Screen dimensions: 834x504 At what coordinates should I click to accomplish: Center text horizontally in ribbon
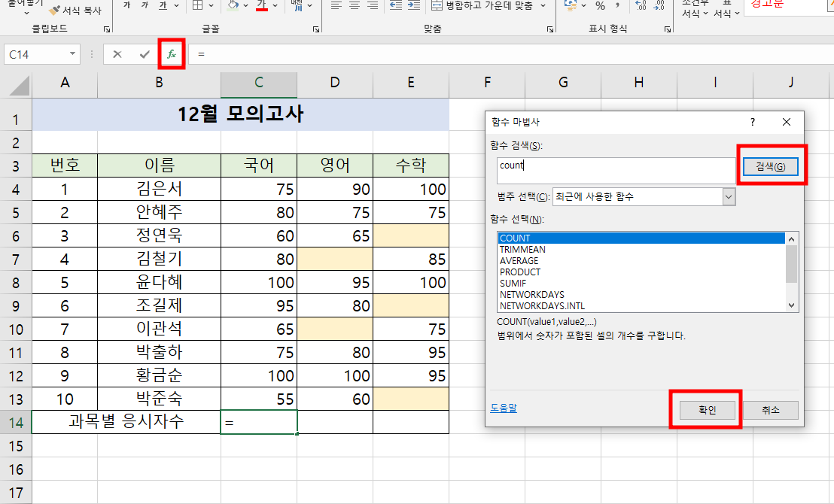click(355, 5)
